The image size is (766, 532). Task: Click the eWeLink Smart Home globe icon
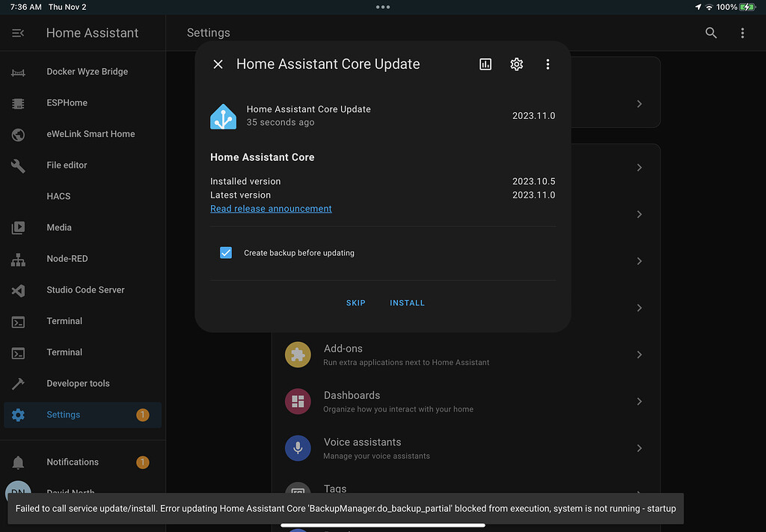point(18,135)
